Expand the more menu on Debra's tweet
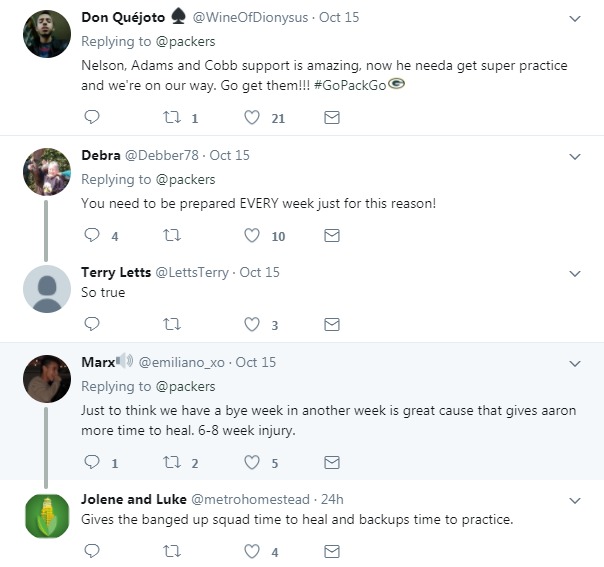The width and height of the screenshot is (604, 567). [575, 156]
